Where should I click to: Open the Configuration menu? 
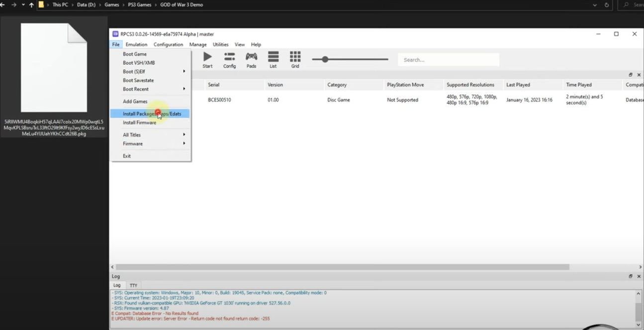pos(168,45)
